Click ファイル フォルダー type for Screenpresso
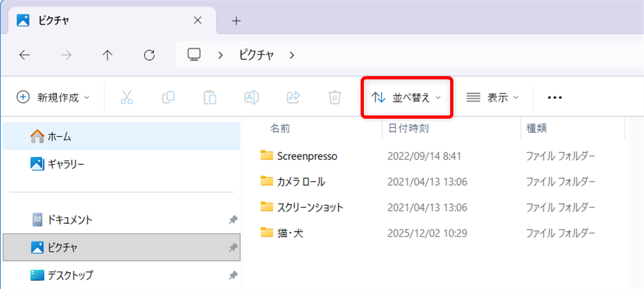Screen dimensions: 644x289 pos(561,156)
